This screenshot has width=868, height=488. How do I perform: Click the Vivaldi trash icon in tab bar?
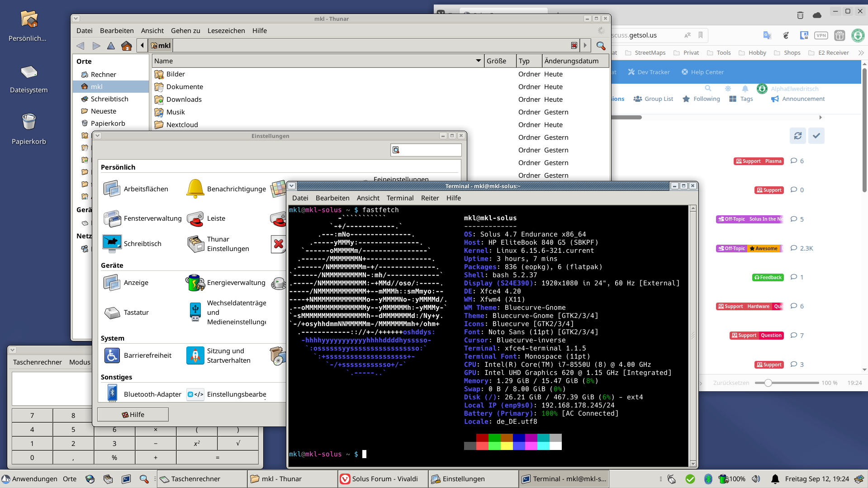click(800, 15)
